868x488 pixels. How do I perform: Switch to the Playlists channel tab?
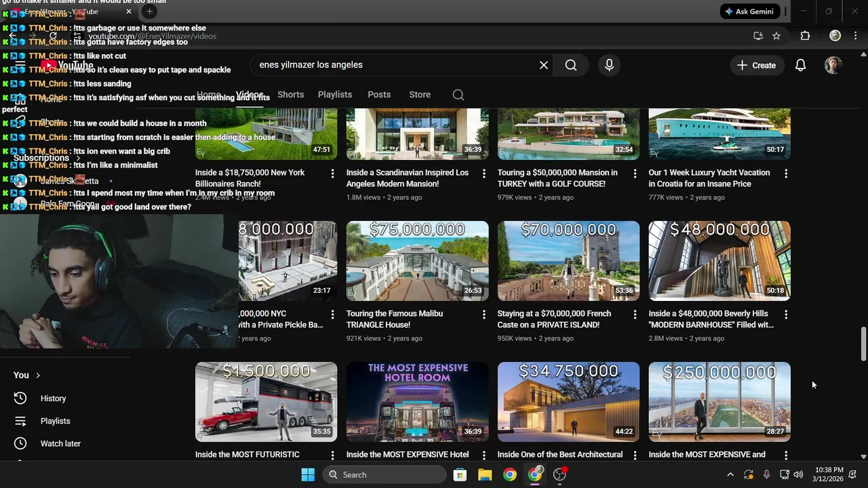[335, 94]
